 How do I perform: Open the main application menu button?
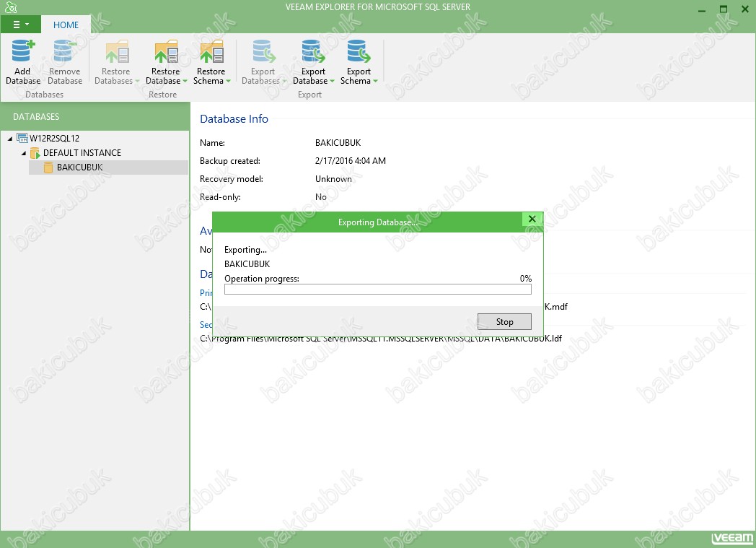pyautogui.click(x=20, y=25)
